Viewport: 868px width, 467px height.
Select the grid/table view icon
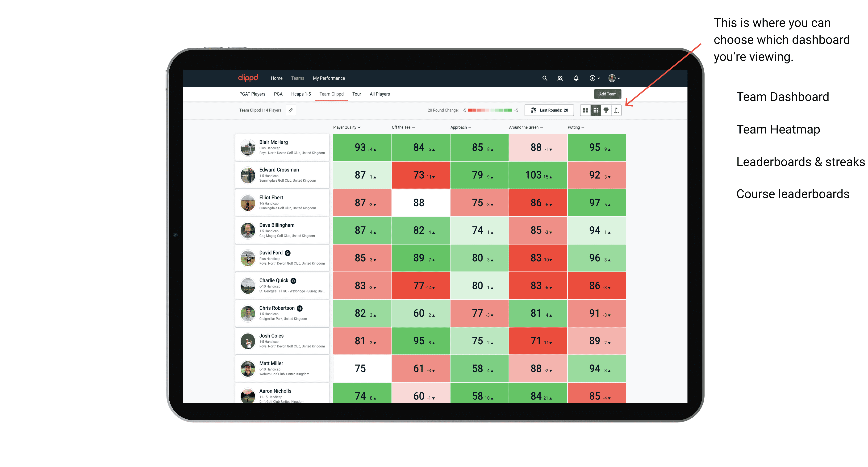595,111
